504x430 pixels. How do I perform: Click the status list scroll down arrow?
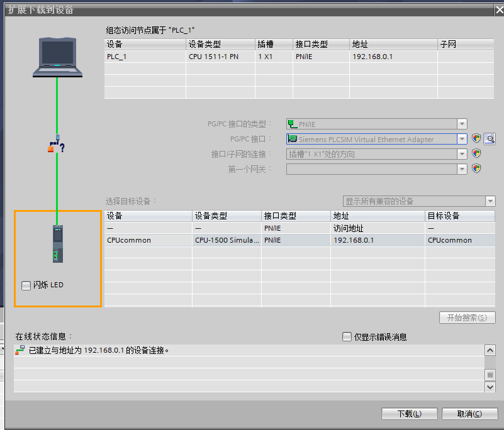coord(490,387)
